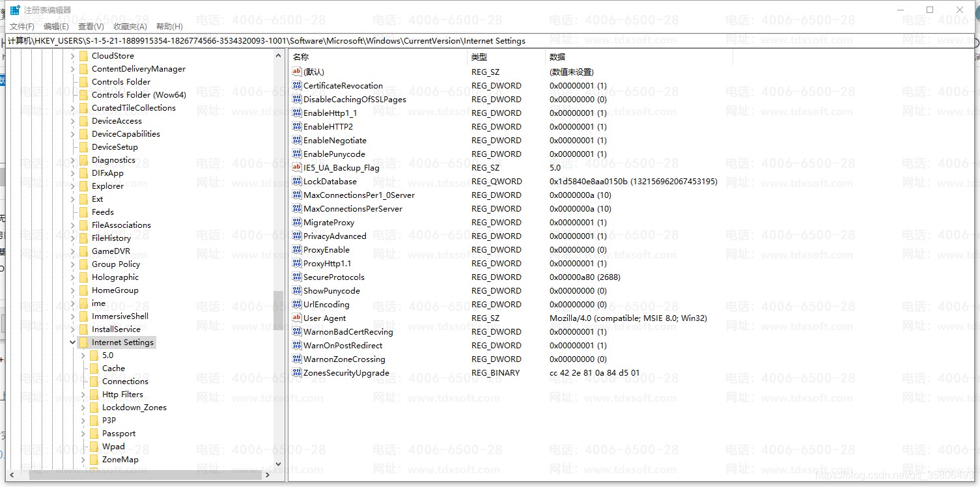Open the 收藏夹(A) favorites menu
The image size is (980, 487).
130,27
